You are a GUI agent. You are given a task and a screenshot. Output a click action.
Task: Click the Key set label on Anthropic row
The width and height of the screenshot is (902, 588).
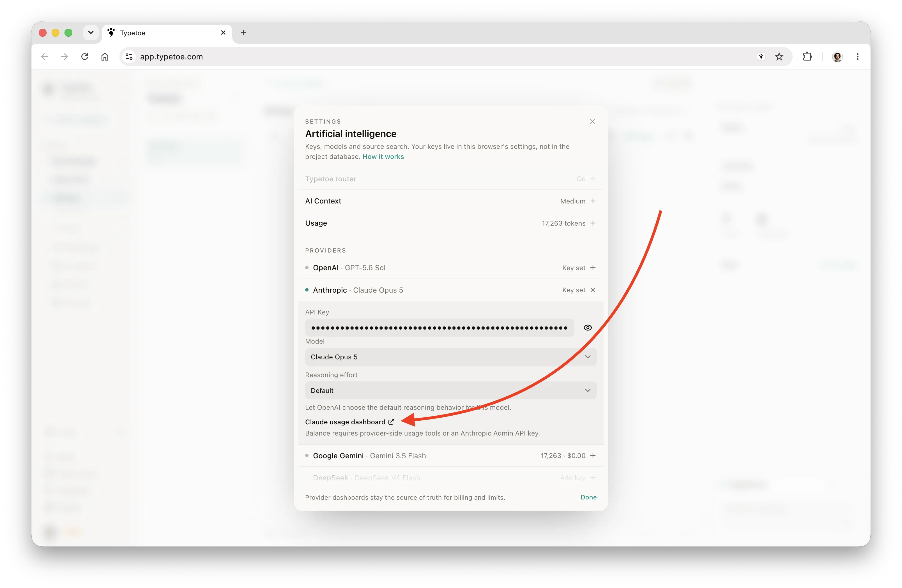[x=573, y=290]
